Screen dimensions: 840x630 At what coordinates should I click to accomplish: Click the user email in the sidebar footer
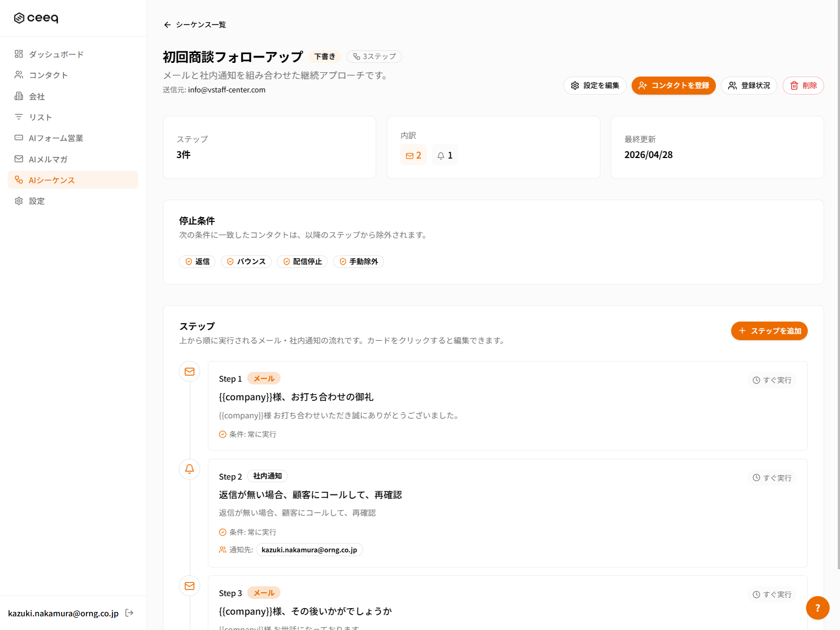[x=63, y=614]
